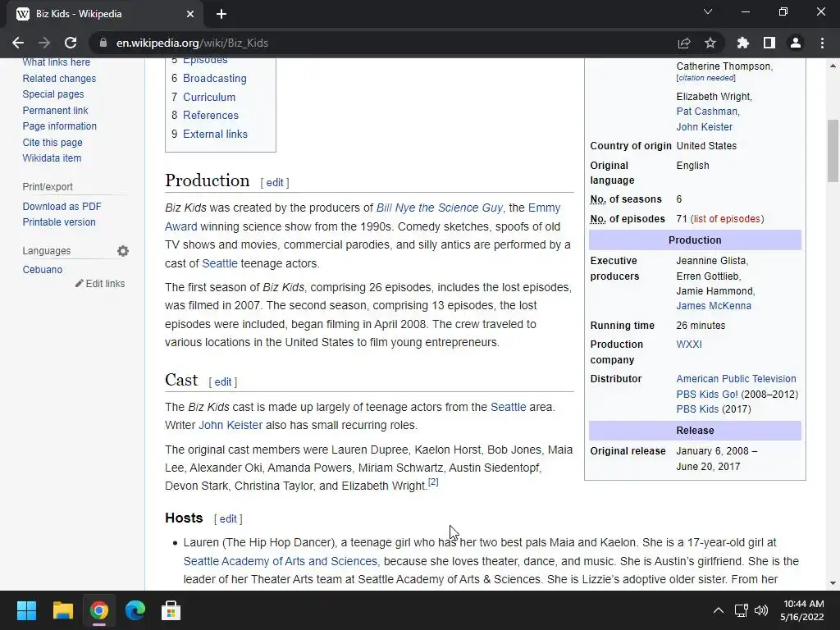Image resolution: width=840 pixels, height=630 pixels.
Task: Close the Biz Kids Wikipedia tab
Action: 190,14
